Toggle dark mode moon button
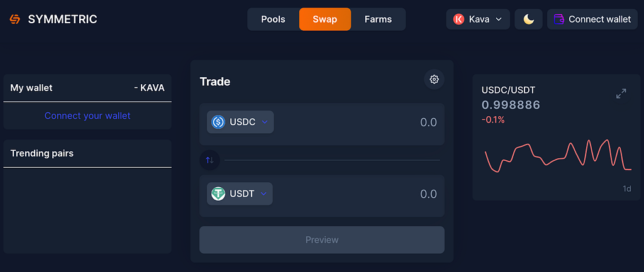Image resolution: width=644 pixels, height=272 pixels. (x=528, y=19)
